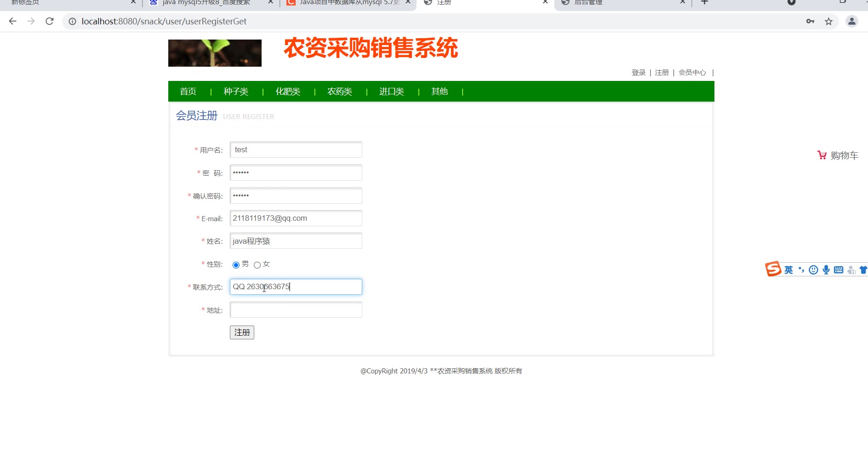The height and width of the screenshot is (458, 868).
Task: Activate Sogou voice input microphone
Action: 826,270
